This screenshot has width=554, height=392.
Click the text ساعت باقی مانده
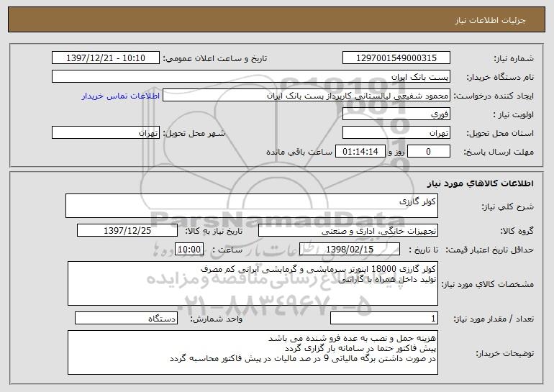click(299, 152)
